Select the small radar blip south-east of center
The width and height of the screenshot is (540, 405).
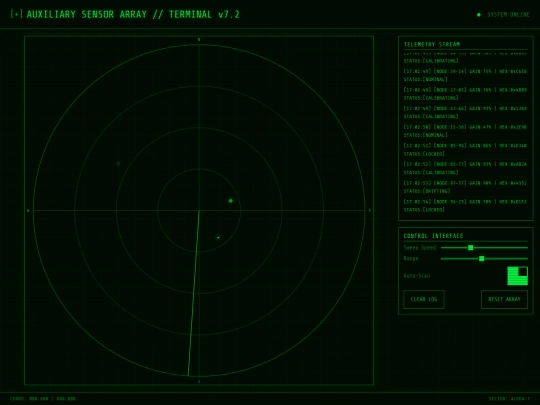pos(218,237)
